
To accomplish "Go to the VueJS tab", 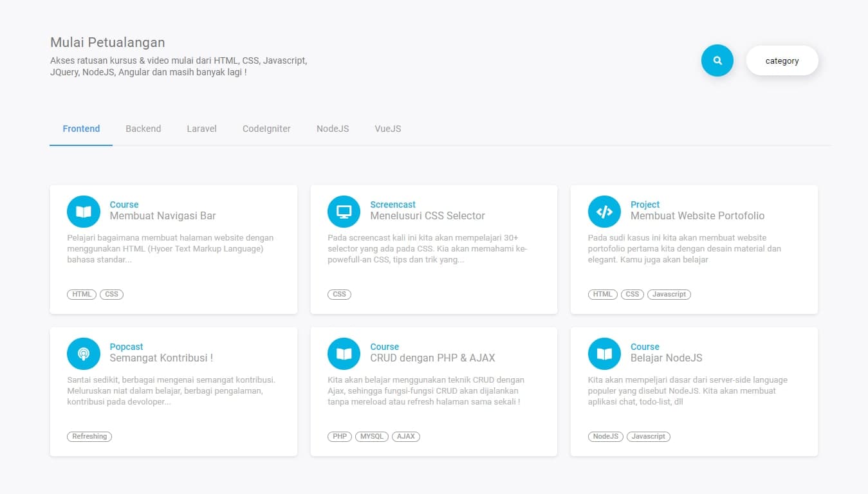I will 388,129.
